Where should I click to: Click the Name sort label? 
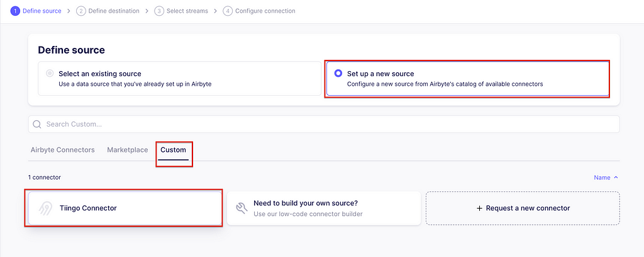[x=602, y=178]
